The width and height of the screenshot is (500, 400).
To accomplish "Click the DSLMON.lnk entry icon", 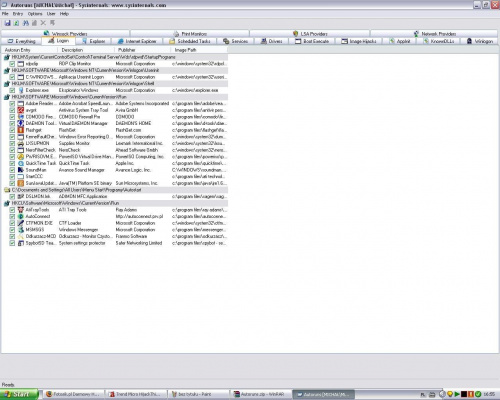I will [x=21, y=197].
